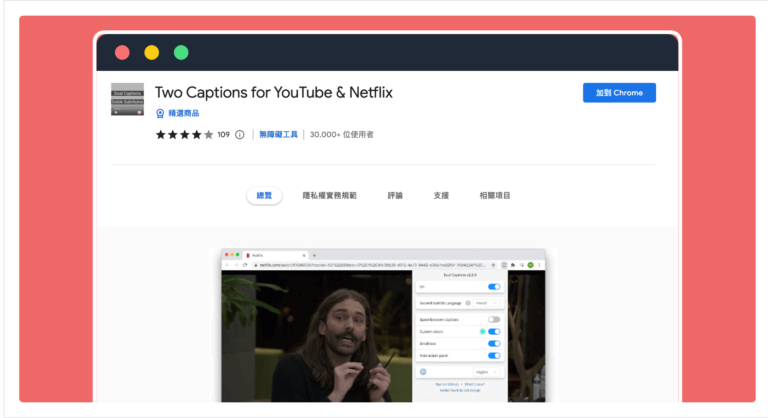
Task: Click the green profile avatar in preview browser
Action: pyautogui.click(x=530, y=265)
